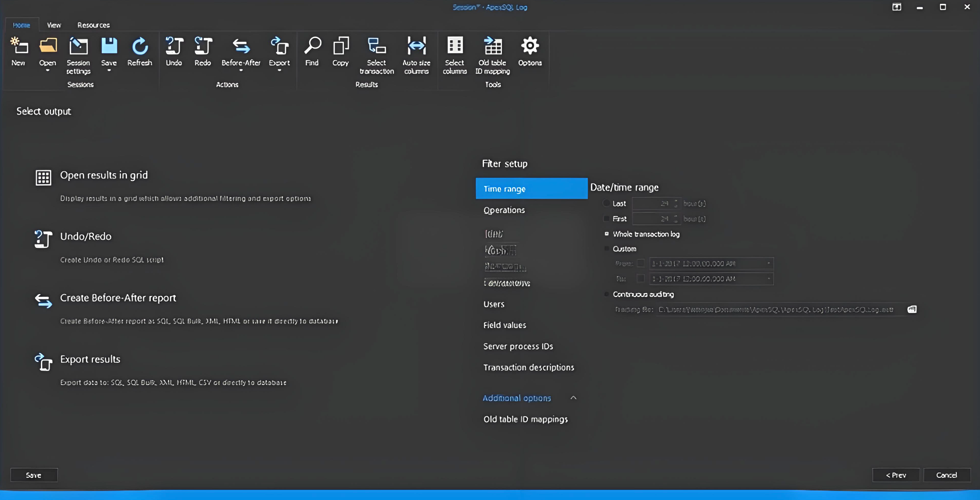The image size is (980, 500).
Task: Check the To date checkbox
Action: pos(641,279)
